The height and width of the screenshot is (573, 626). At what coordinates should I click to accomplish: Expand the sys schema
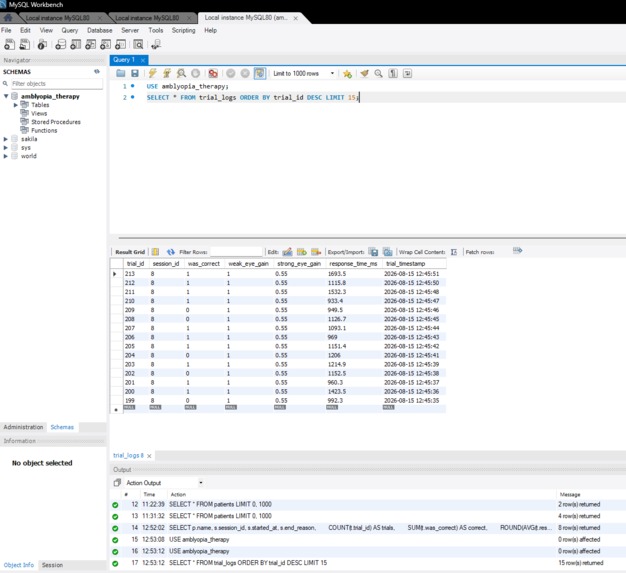pos(6,148)
